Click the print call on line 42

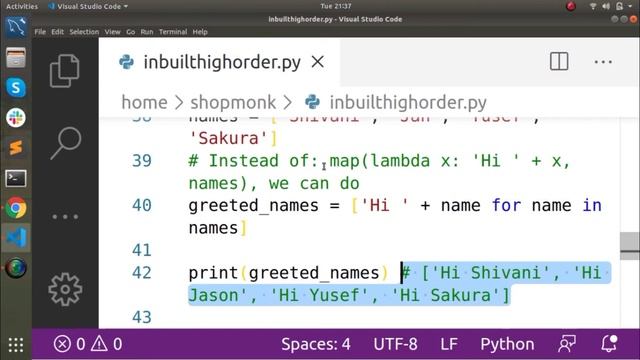(x=213, y=273)
